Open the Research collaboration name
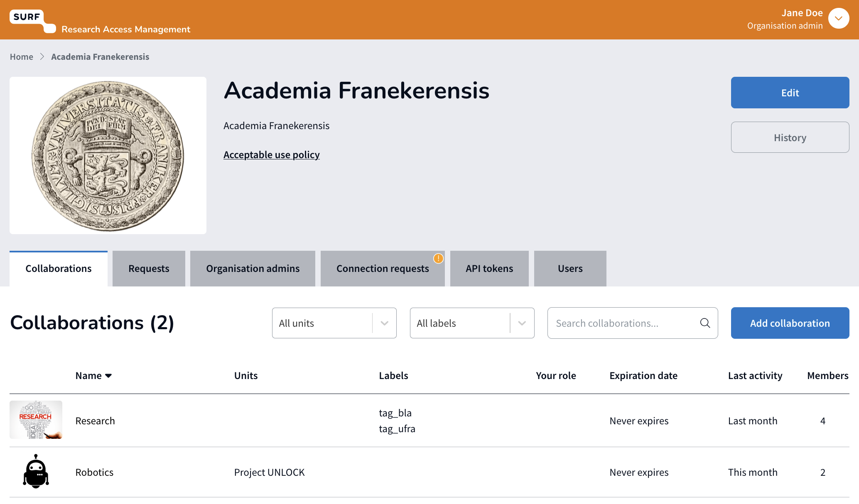This screenshot has height=504, width=859. [x=95, y=421]
